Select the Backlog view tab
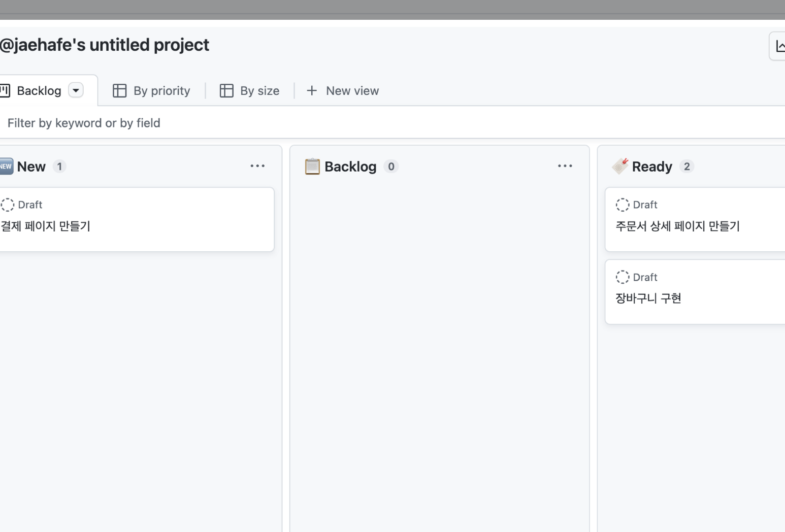 click(x=39, y=91)
